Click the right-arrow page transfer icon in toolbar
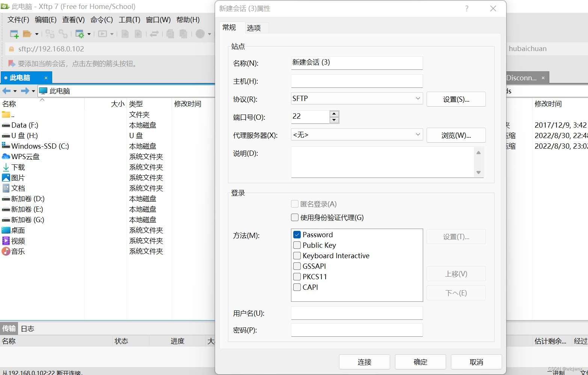The height and width of the screenshot is (375, 588). tap(138, 34)
